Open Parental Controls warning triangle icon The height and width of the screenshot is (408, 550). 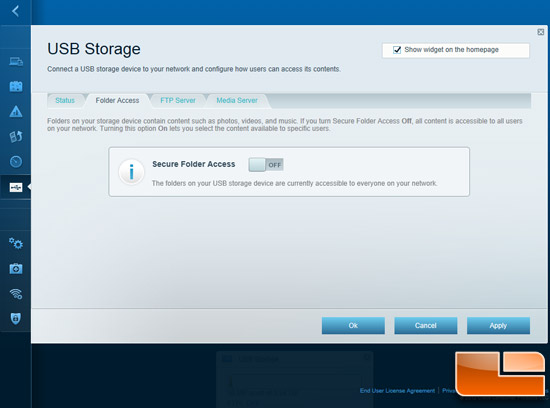tap(16, 112)
